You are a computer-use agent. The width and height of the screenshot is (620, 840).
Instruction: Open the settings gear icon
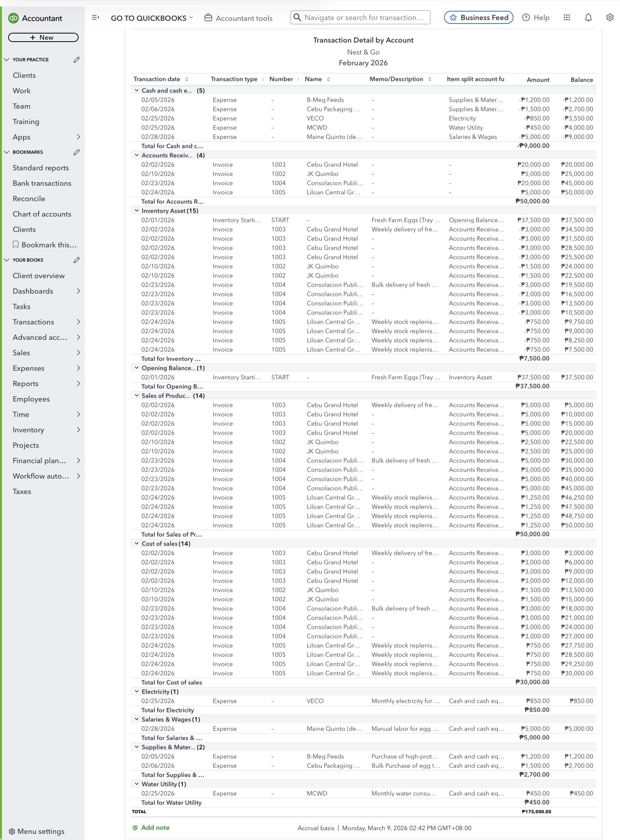pos(610,17)
